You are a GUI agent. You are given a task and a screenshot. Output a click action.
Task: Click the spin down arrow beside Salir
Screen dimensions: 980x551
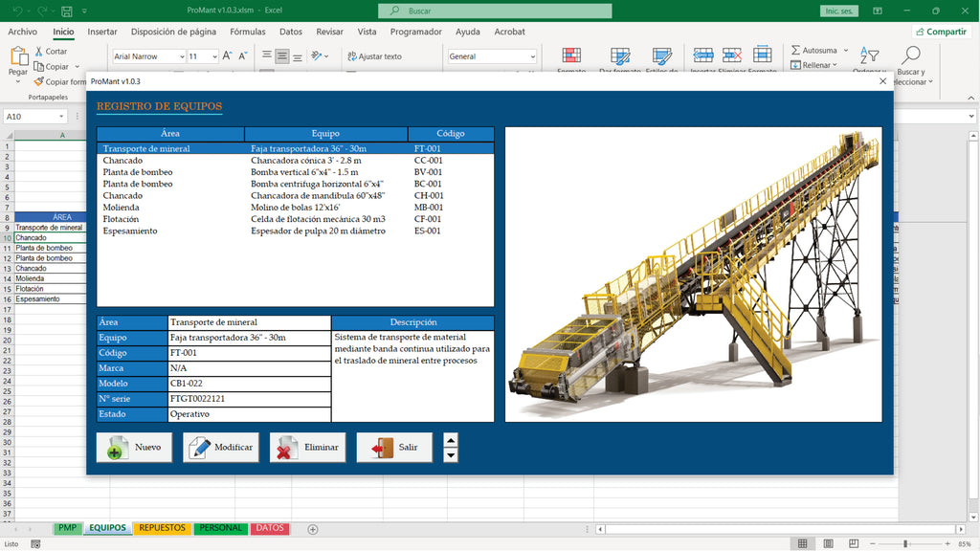tap(451, 454)
